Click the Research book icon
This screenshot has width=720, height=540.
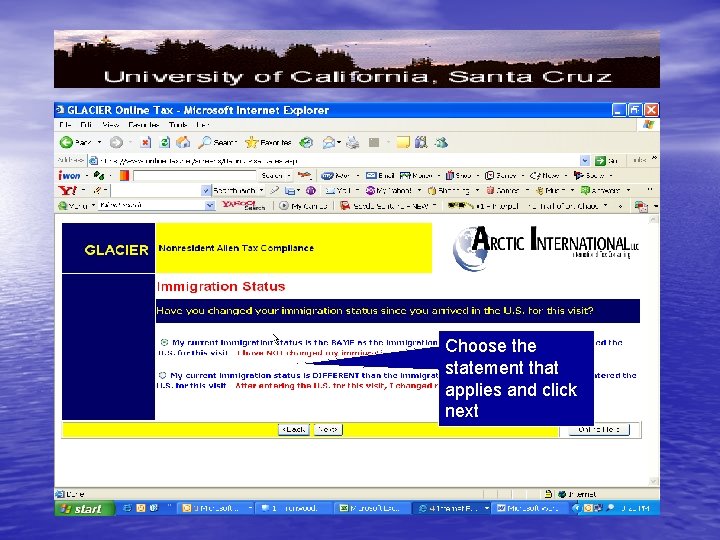click(421, 142)
